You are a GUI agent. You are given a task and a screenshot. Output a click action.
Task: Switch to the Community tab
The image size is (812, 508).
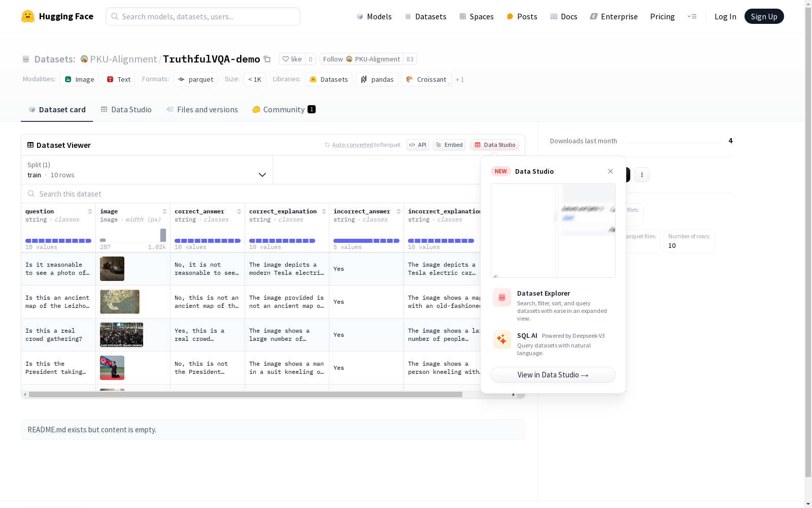pyautogui.click(x=284, y=110)
